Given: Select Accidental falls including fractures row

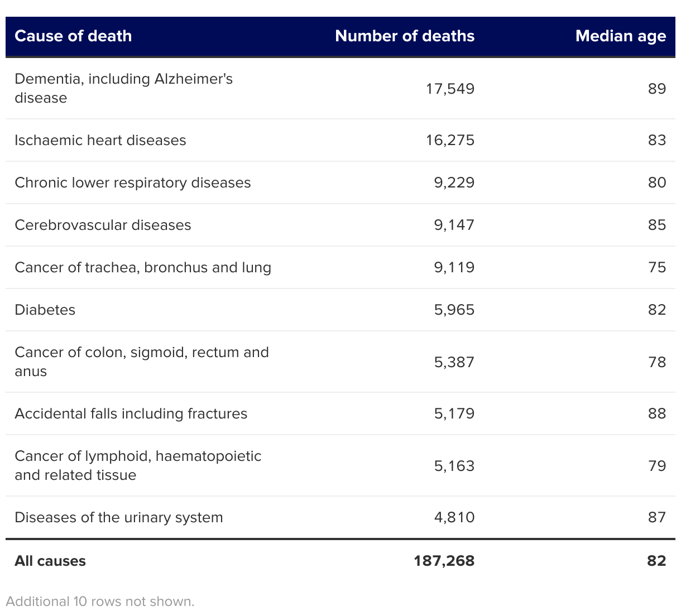Looking at the screenshot, I should click(131, 413).
